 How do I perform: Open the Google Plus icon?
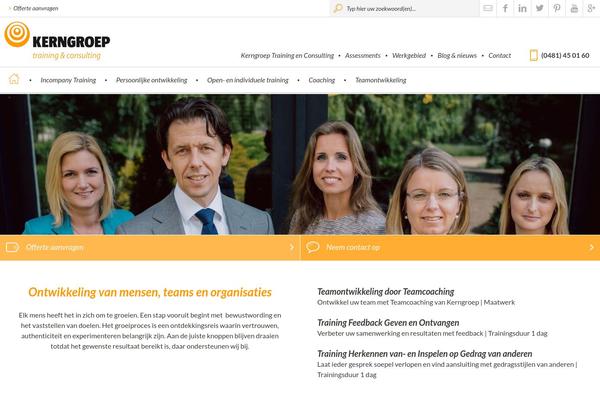click(591, 8)
